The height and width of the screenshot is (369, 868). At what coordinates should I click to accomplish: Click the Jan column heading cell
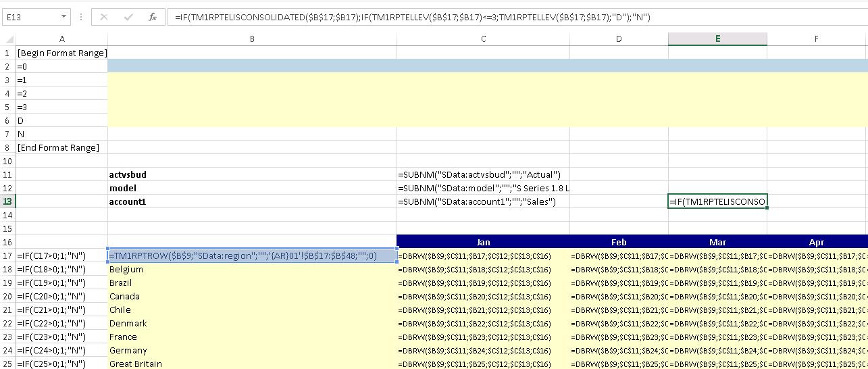click(483, 242)
